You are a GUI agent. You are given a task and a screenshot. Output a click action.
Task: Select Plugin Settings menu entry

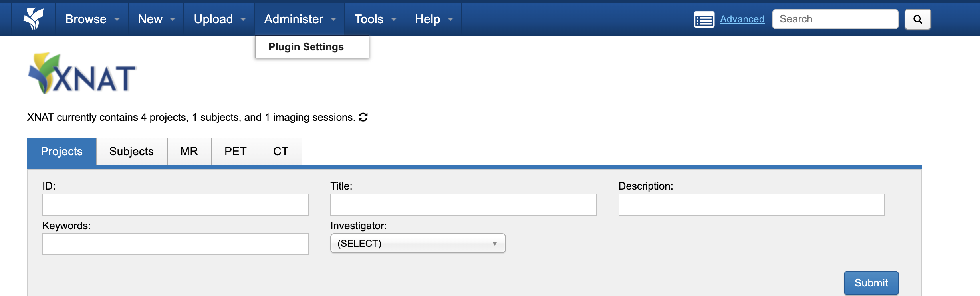coord(306,47)
